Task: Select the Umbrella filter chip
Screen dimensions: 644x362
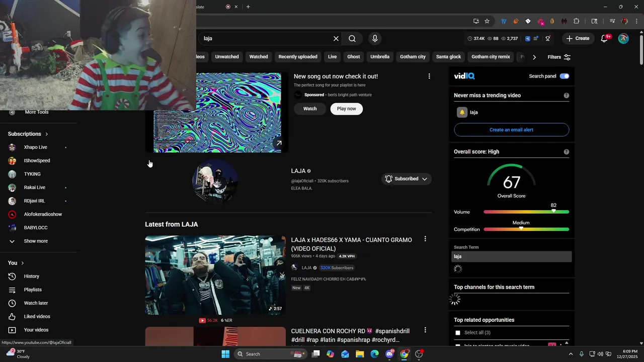Action: point(380,57)
